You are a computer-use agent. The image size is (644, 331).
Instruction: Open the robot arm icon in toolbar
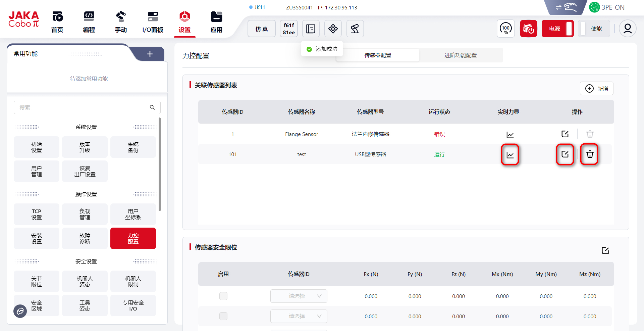click(355, 29)
